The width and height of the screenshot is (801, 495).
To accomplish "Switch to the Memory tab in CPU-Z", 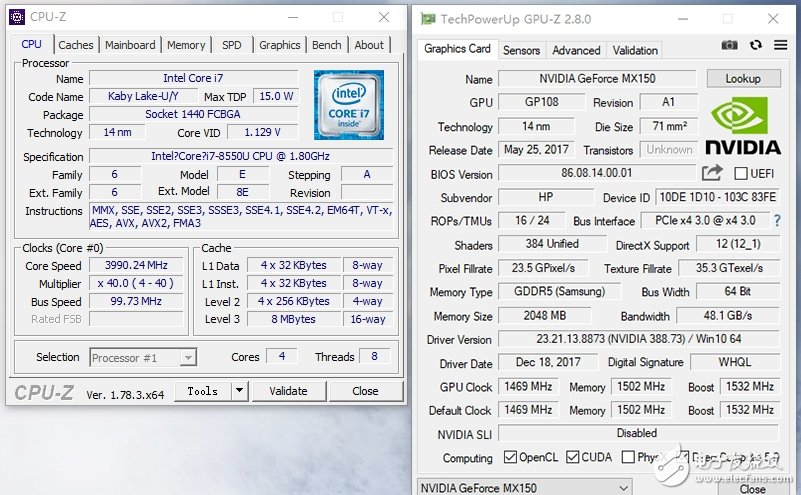I will click(x=186, y=45).
